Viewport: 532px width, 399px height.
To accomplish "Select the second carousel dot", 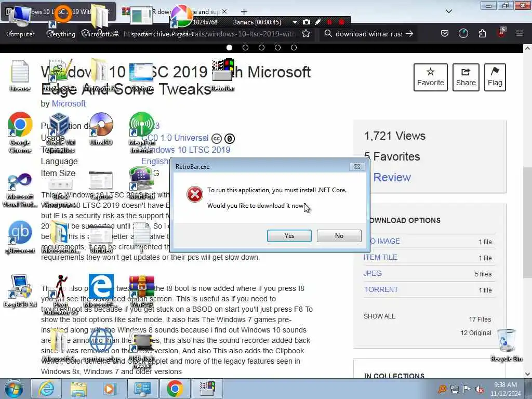I will tap(245, 47).
